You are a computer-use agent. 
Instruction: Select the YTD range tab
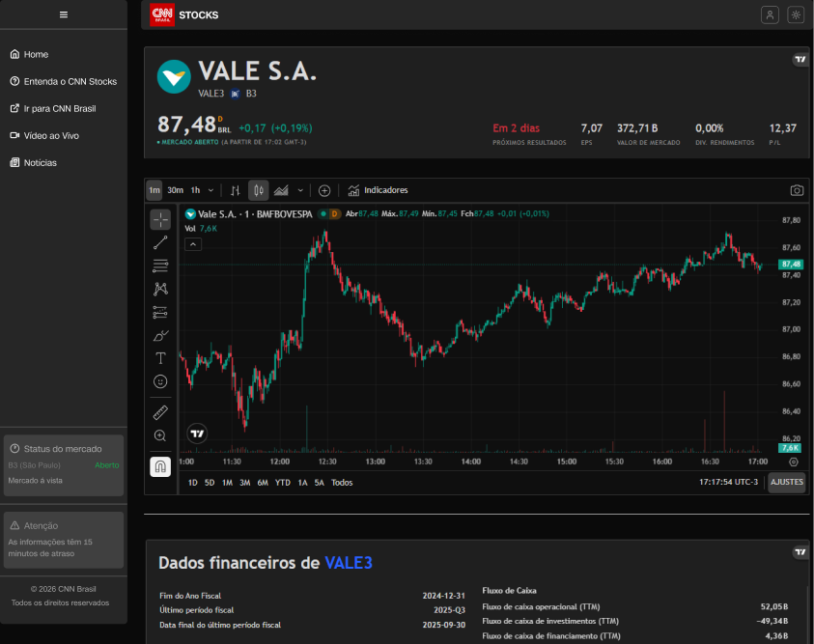pyautogui.click(x=281, y=482)
